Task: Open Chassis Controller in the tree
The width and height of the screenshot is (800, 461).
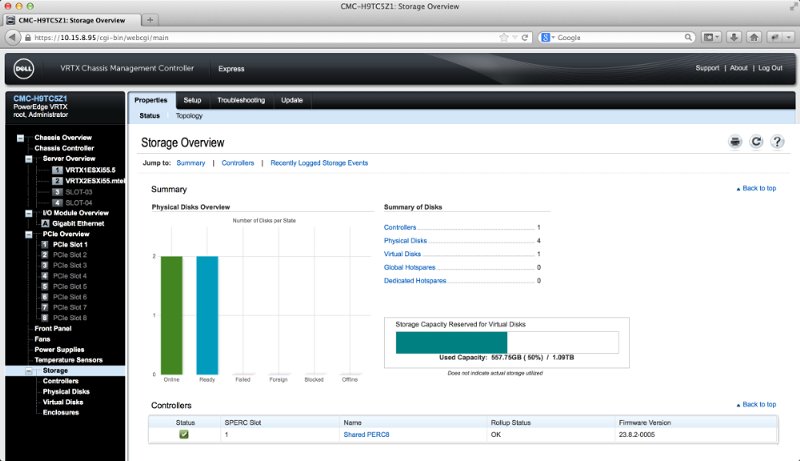Action: coord(64,148)
